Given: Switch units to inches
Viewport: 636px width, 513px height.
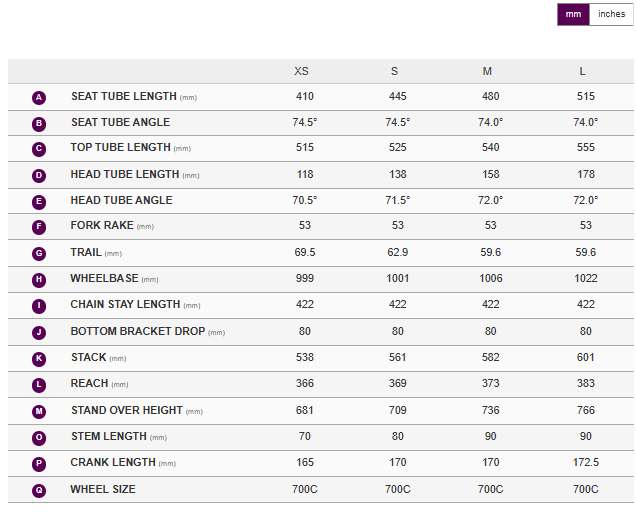Looking at the screenshot, I should (611, 14).
